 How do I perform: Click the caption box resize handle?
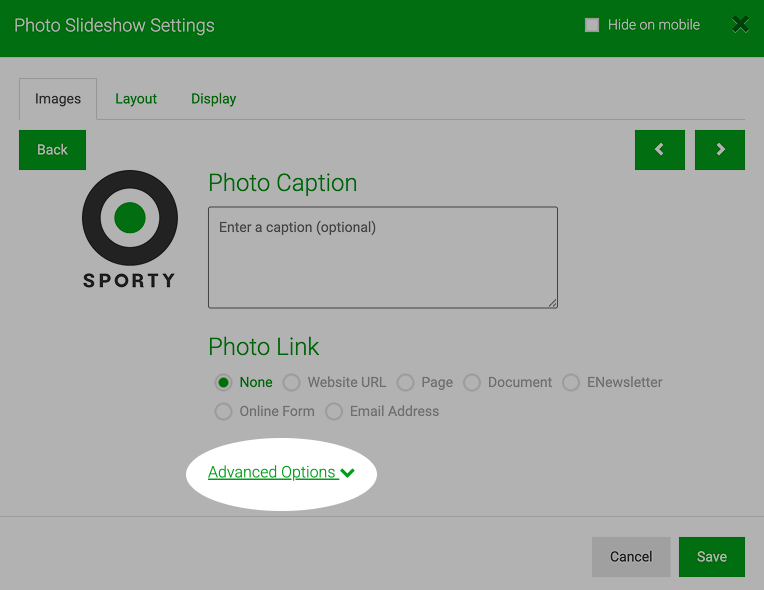pyautogui.click(x=553, y=303)
